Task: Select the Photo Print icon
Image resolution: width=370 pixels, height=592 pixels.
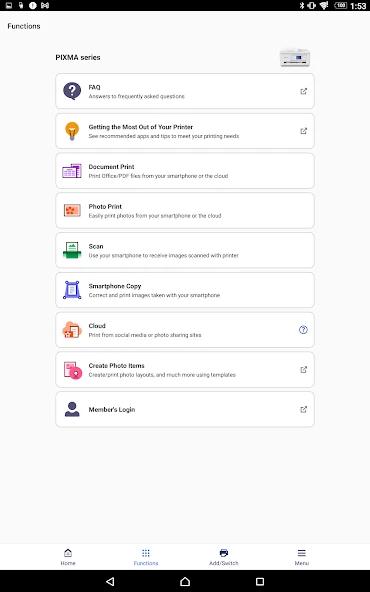Action: click(72, 210)
